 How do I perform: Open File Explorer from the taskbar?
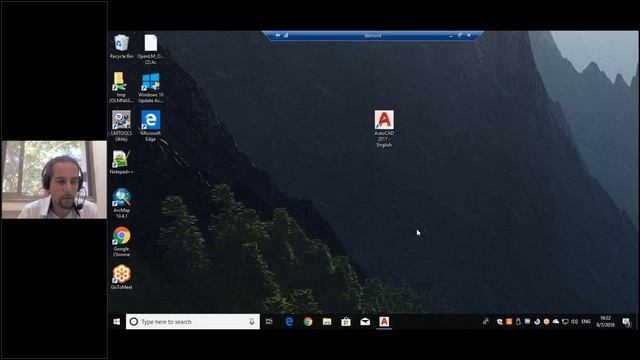tap(327, 322)
